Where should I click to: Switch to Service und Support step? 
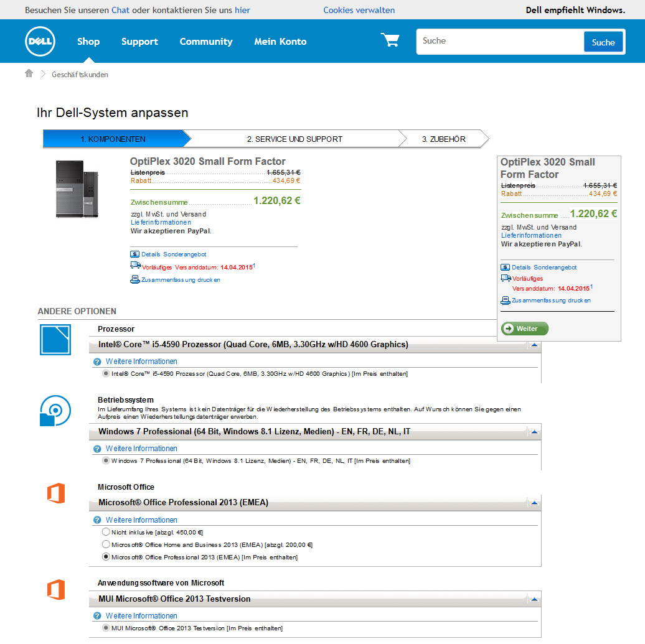click(294, 139)
